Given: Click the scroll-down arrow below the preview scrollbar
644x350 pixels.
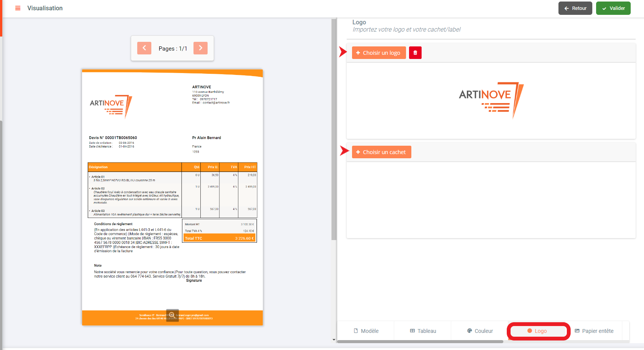Looking at the screenshot, I should pos(334,340).
